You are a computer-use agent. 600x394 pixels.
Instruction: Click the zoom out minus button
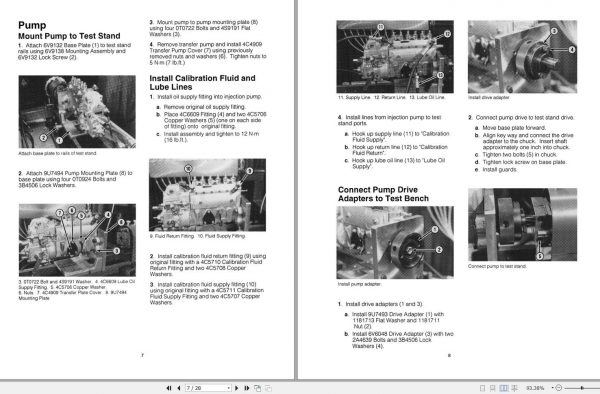click(x=559, y=388)
